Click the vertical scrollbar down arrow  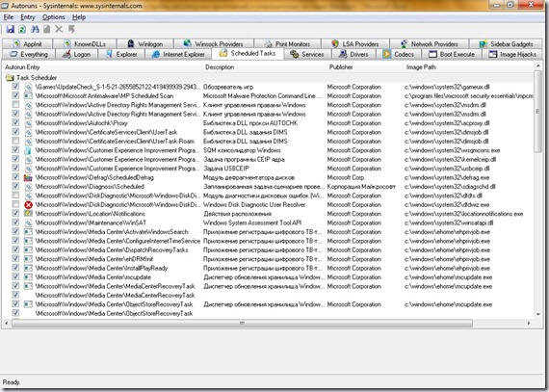point(538,314)
